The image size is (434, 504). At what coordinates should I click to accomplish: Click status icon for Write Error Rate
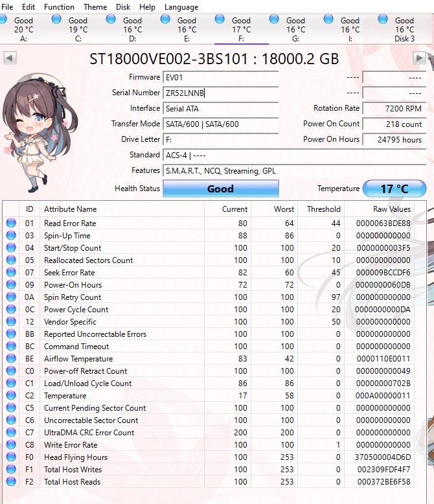click(11, 444)
